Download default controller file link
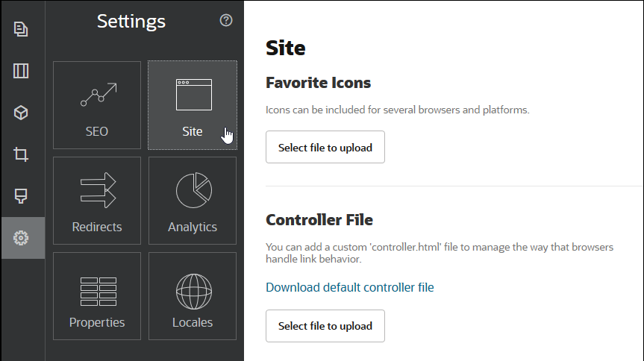Screen dimensions: 644x361 349,287
